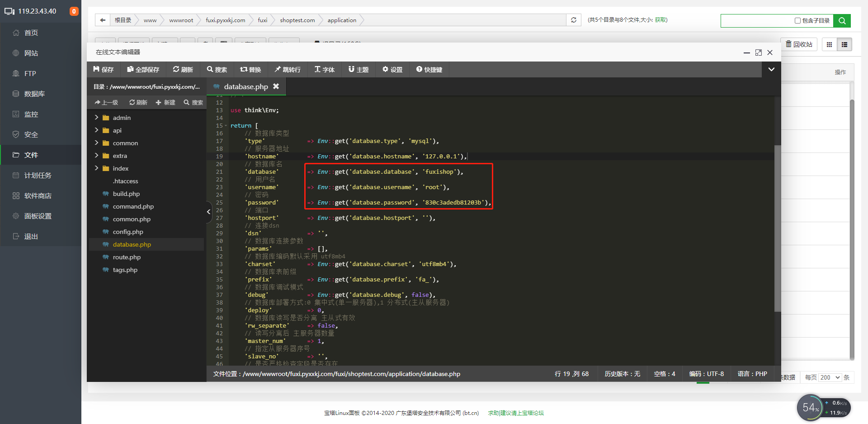Click the editor vertical scrollbar

(x=778, y=229)
